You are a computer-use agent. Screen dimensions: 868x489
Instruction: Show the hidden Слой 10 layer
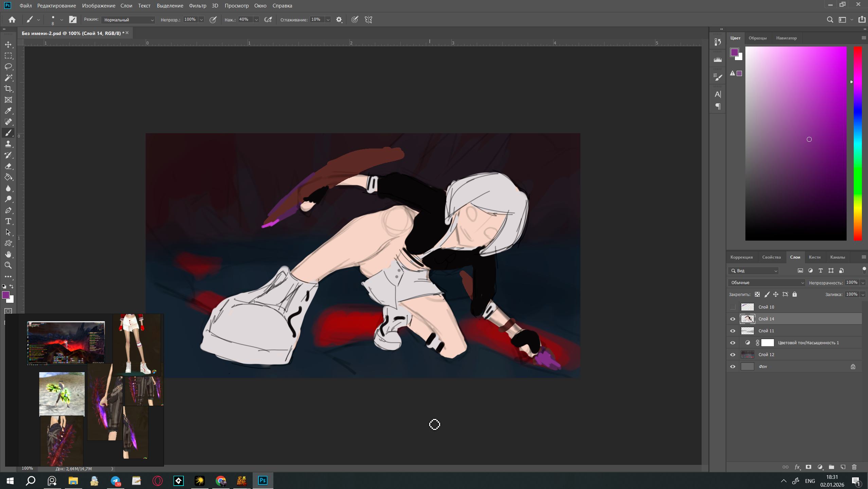coord(733,307)
